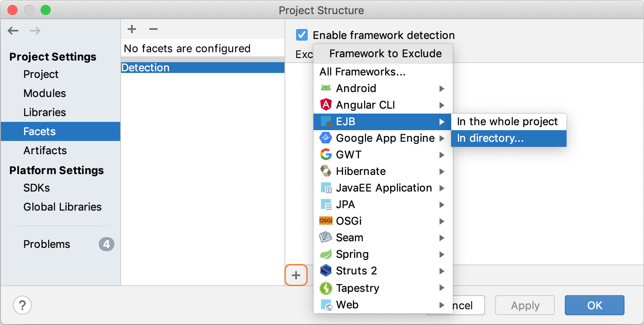The width and height of the screenshot is (644, 325).
Task: Click the JavaEE Application icon
Action: click(326, 188)
